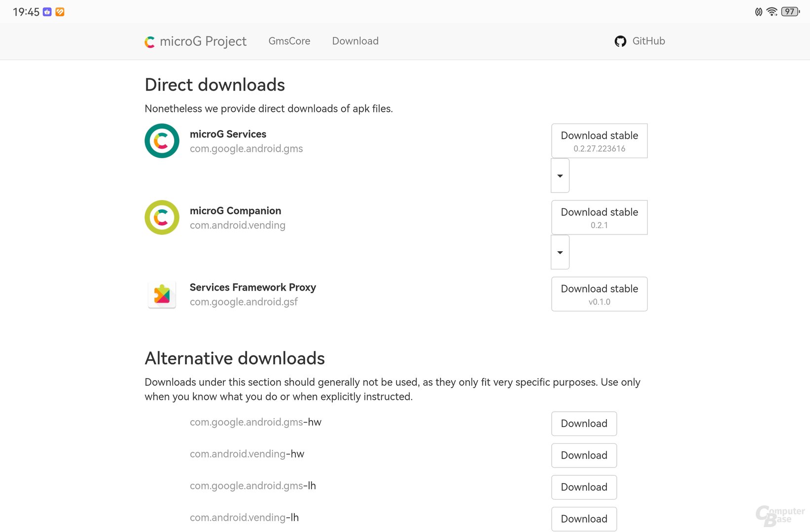810x532 pixels.
Task: Select the com.android.vending package name under microG Companion
Action: 238,225
